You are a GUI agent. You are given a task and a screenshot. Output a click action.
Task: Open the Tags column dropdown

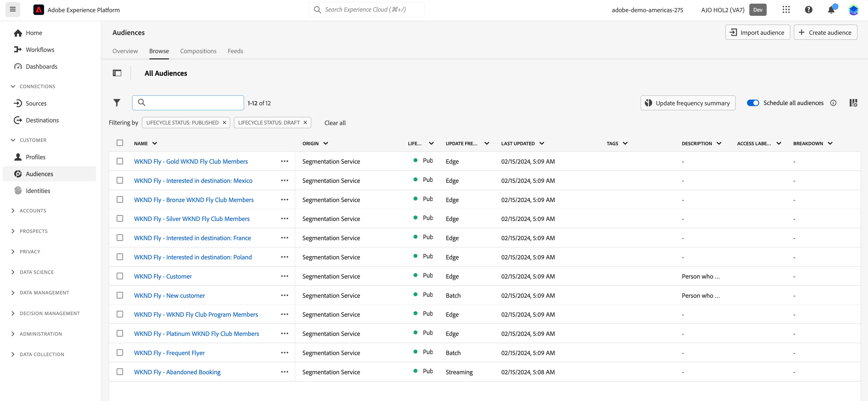pos(625,143)
